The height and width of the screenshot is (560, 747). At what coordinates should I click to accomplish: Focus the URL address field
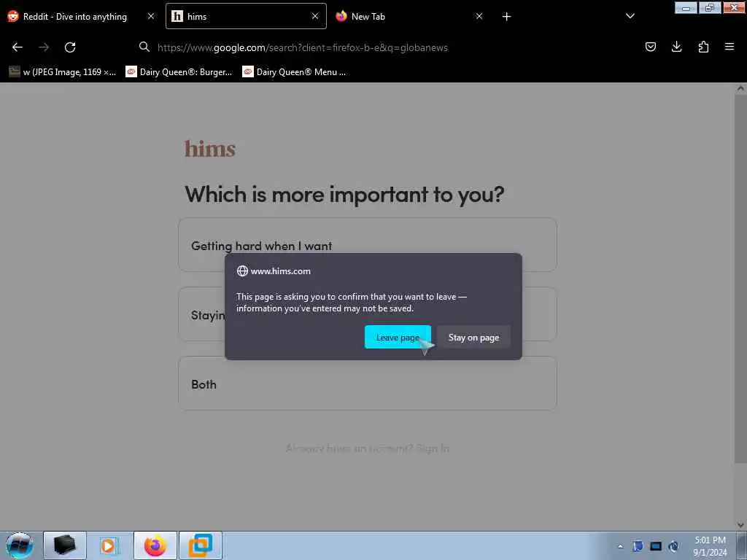303,47
